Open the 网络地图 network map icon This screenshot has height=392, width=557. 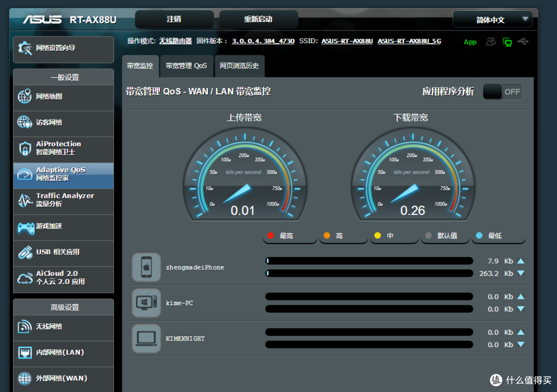pyautogui.click(x=25, y=96)
